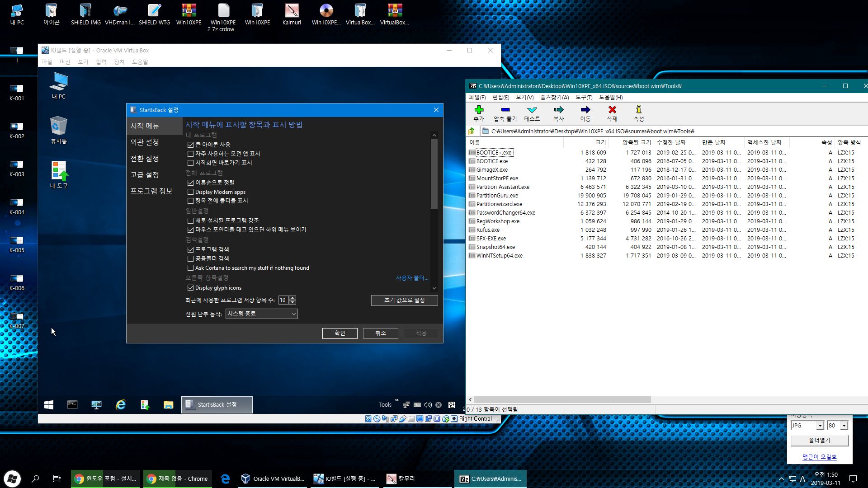This screenshot has width=868, height=488.
Task: Open Edge from host taskbar
Action: [x=225, y=479]
